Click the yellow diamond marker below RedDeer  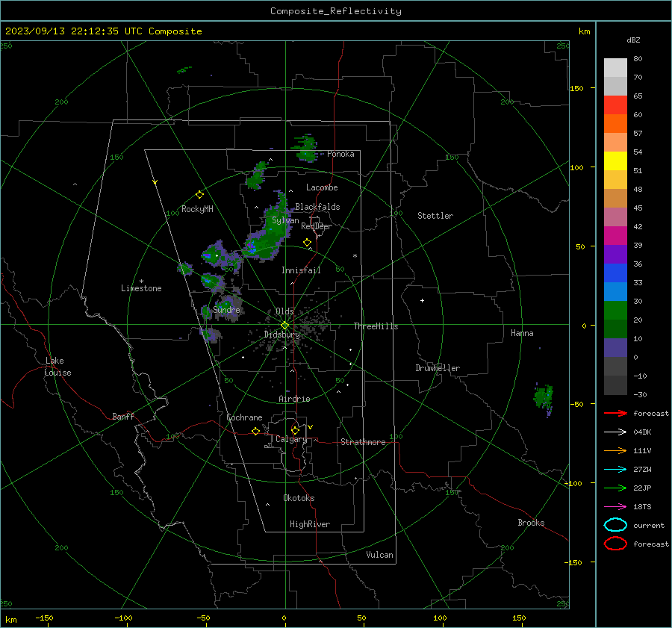coord(307,243)
